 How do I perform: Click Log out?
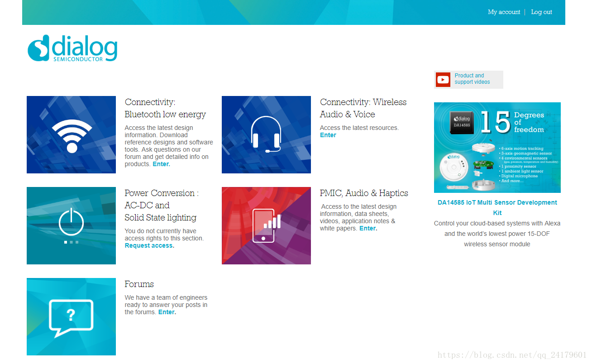[541, 12]
